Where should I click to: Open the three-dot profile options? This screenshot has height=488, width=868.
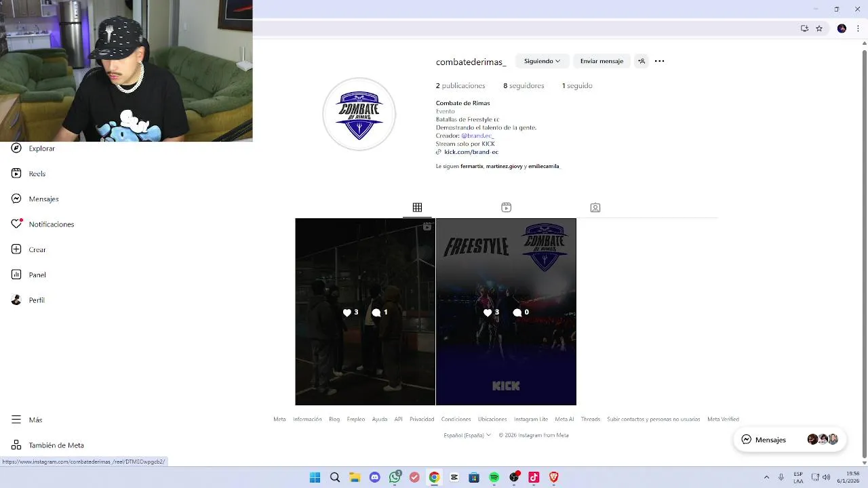click(x=659, y=61)
